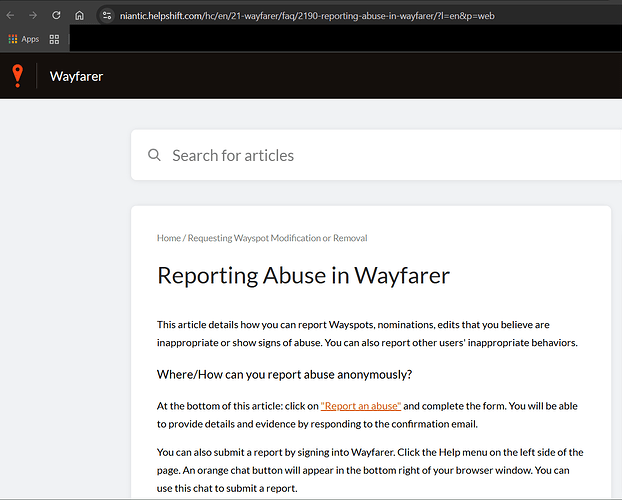Click the Where/How can you report abuse anonymously? heading
Screen dimensions: 622x500
(284, 374)
